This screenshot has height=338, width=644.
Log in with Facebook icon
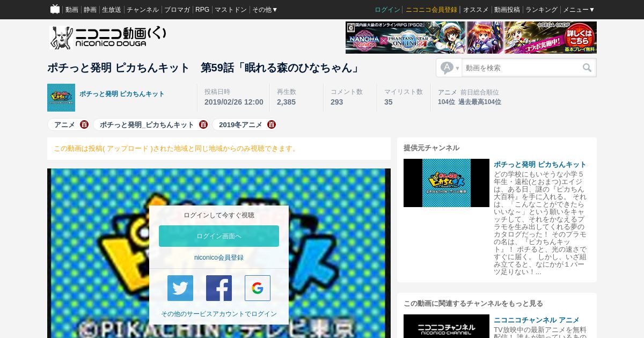tap(219, 288)
